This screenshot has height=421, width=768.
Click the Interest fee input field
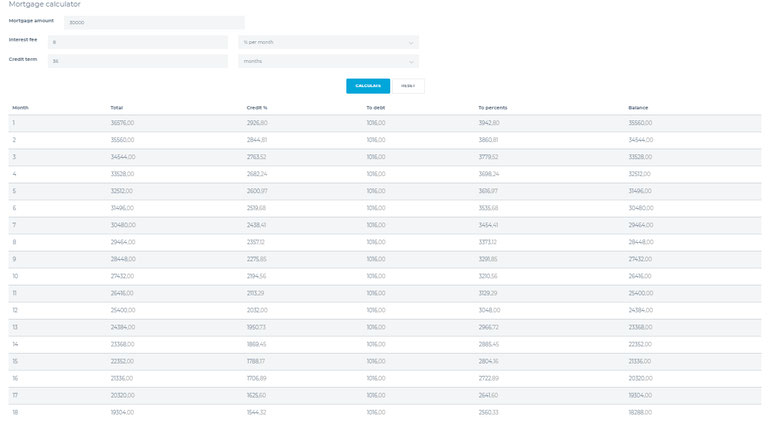(x=138, y=42)
